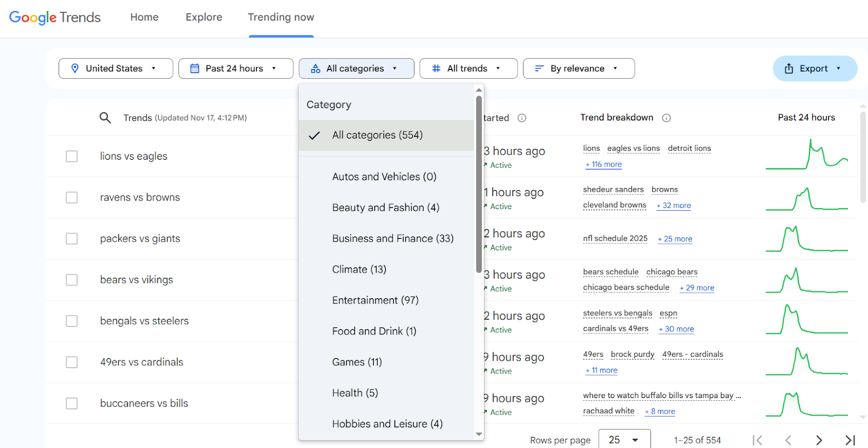
Task: Click the category list scrollbar thumb
Action: coord(478,185)
